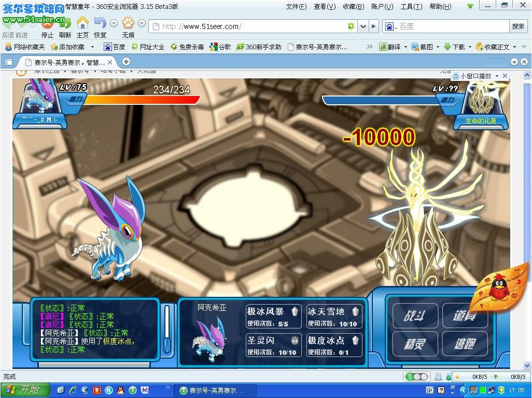Click the Windows 开始 Start button
This screenshot has height=398, width=532.
click(x=25, y=390)
